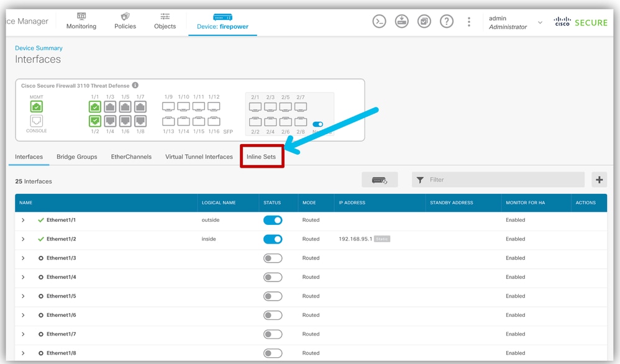This screenshot has width=620, height=364.
Task: Select port 1/3 in the device diagram
Action: 110,107
